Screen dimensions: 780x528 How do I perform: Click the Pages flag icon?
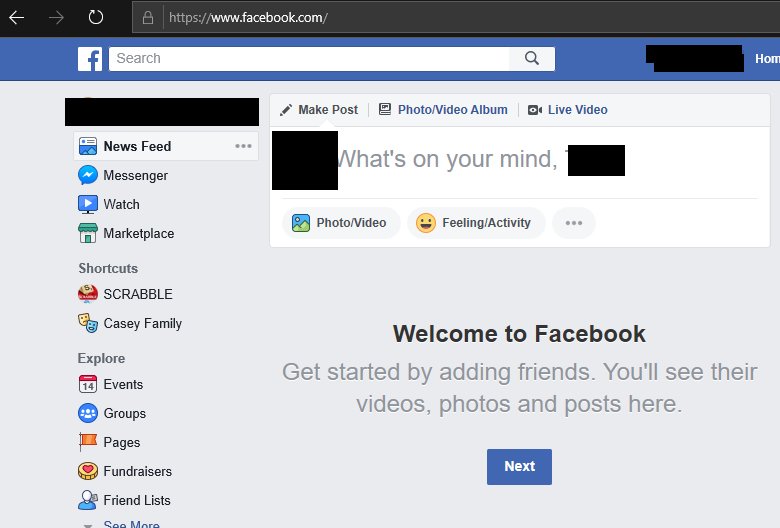tap(88, 442)
